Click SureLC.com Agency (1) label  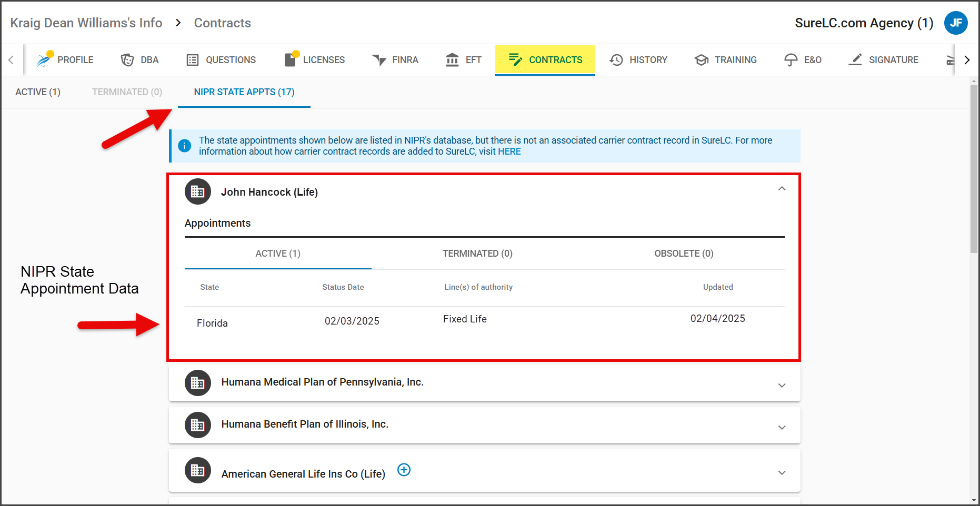(864, 23)
